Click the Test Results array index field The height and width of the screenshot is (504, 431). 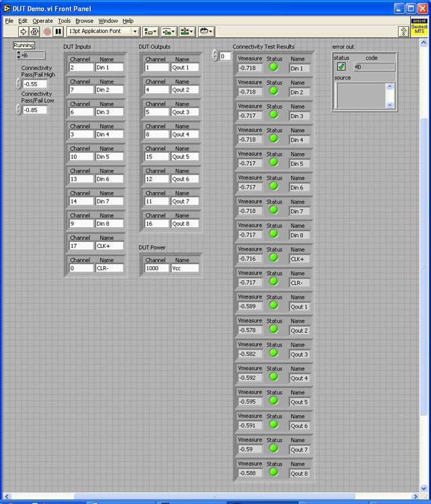coord(225,56)
